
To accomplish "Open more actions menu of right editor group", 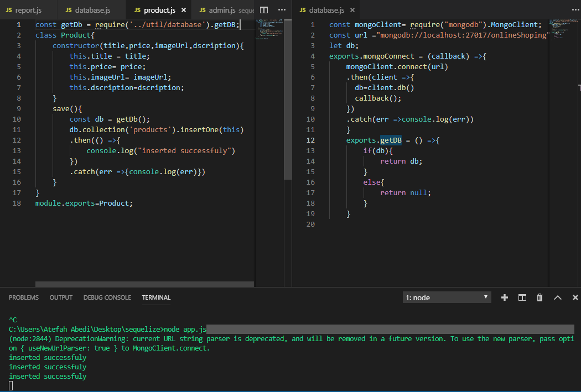I will tap(575, 10).
